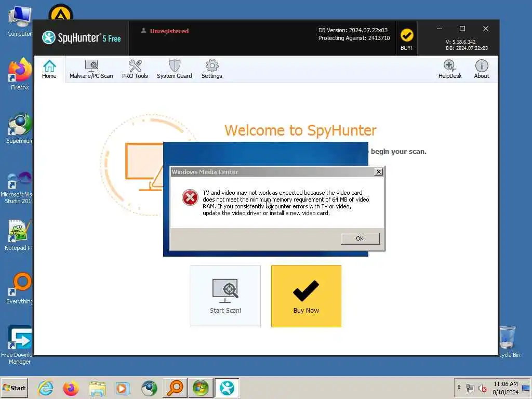Switch to Windows Media Center taskbar item
This screenshot has height=399, width=532.
[x=201, y=388]
